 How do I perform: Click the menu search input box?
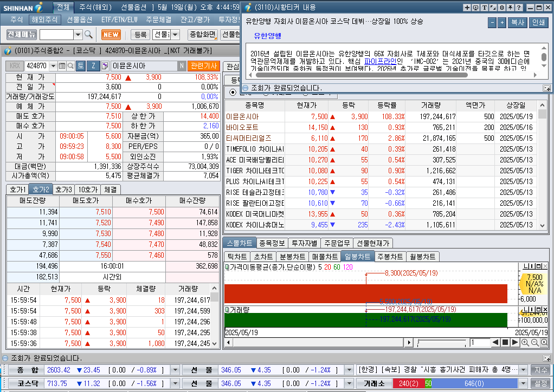56,34
